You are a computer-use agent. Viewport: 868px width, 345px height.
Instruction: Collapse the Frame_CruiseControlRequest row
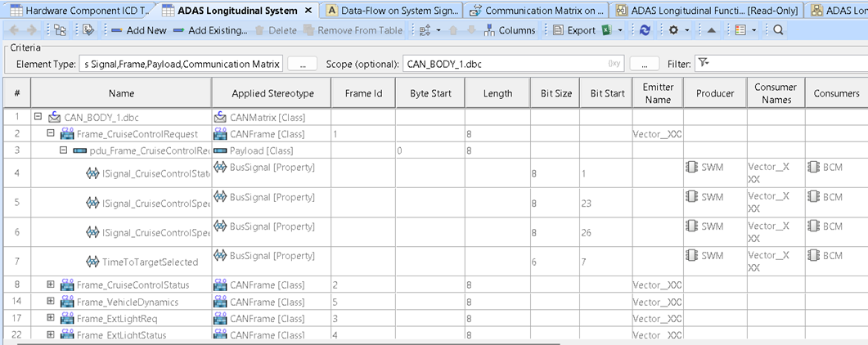pos(51,133)
